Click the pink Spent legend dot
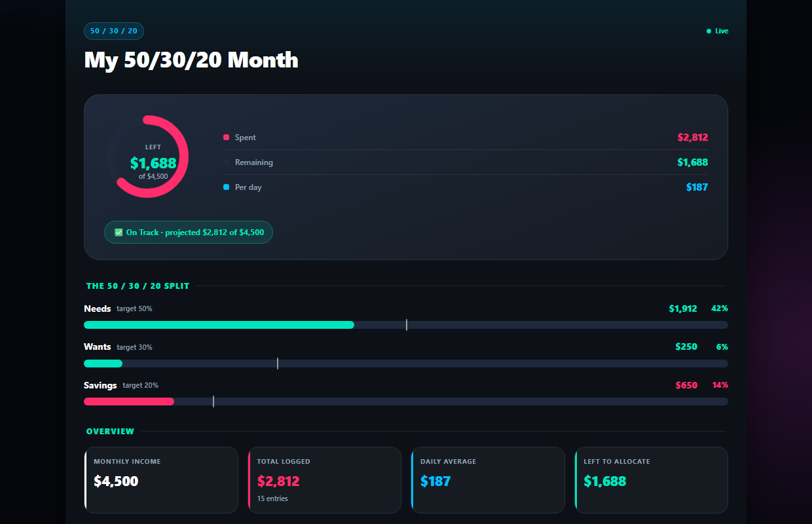Viewport: 812px width, 524px height. 226,138
